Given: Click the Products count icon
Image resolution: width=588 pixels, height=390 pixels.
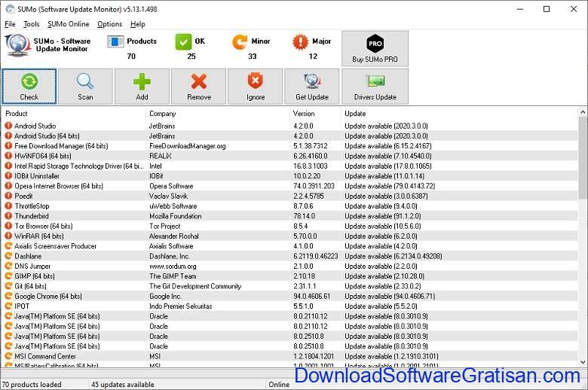Looking at the screenshot, I should (x=115, y=41).
